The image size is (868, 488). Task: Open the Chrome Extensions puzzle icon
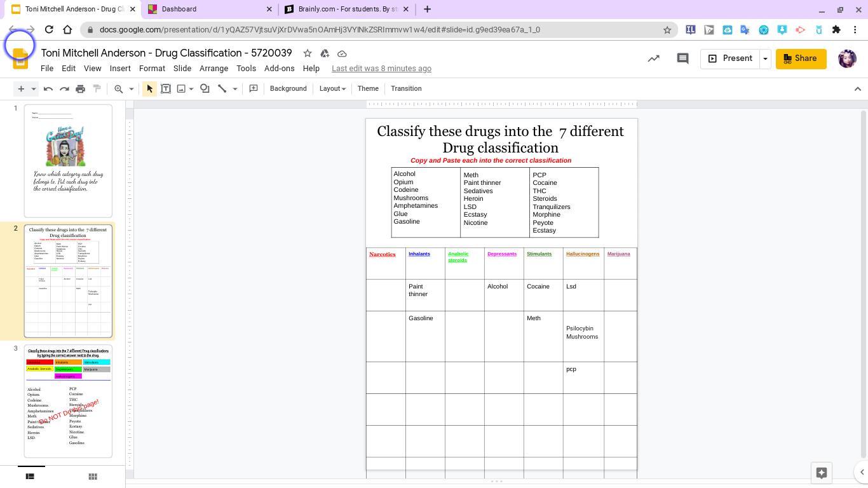pyautogui.click(x=836, y=30)
